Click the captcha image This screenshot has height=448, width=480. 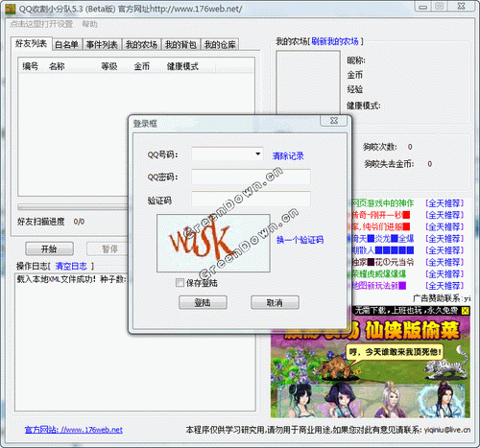coord(213,243)
